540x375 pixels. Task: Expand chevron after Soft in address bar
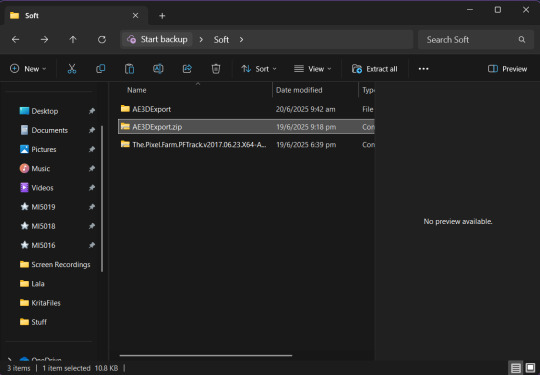tap(241, 40)
